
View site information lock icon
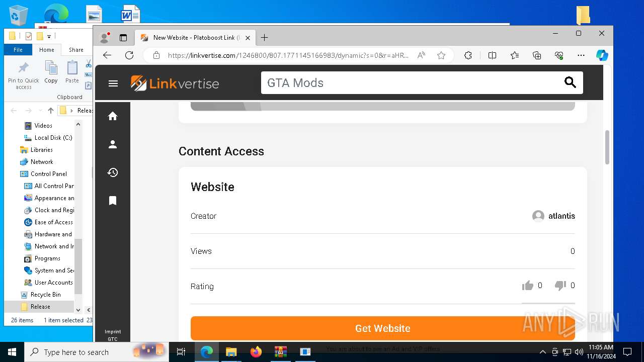pyautogui.click(x=156, y=55)
